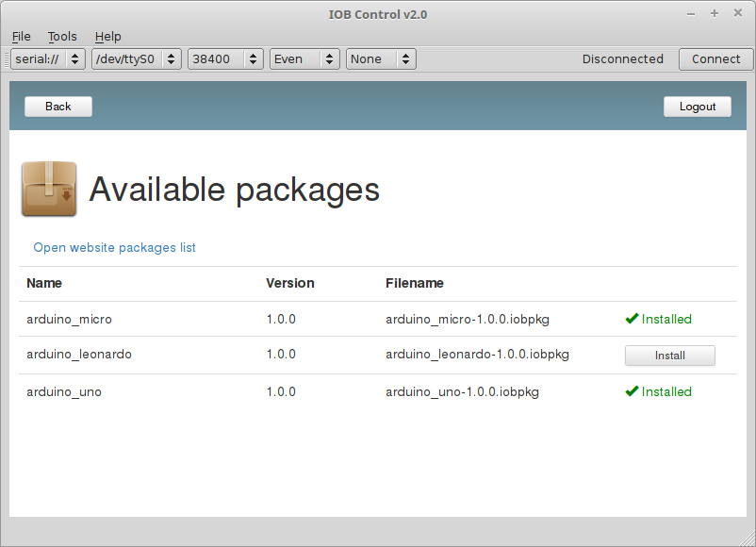
Task: Click the cardboard package box icon
Action: pos(49,189)
